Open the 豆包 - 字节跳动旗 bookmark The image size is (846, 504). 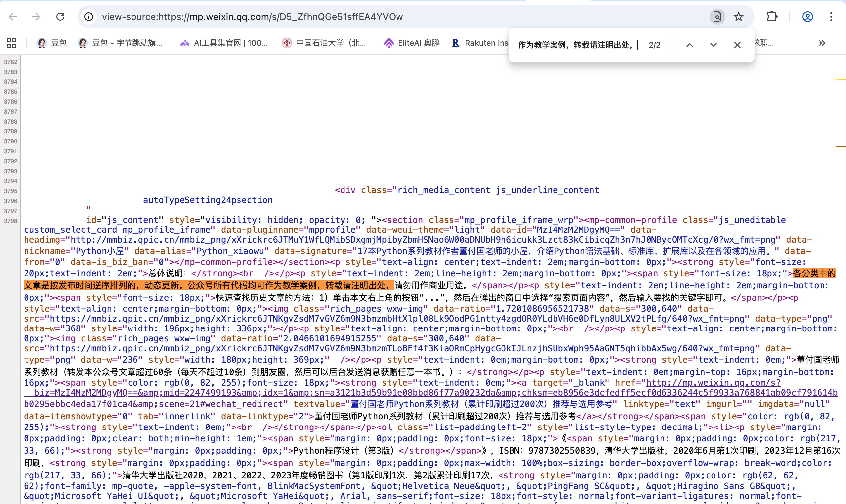click(120, 43)
